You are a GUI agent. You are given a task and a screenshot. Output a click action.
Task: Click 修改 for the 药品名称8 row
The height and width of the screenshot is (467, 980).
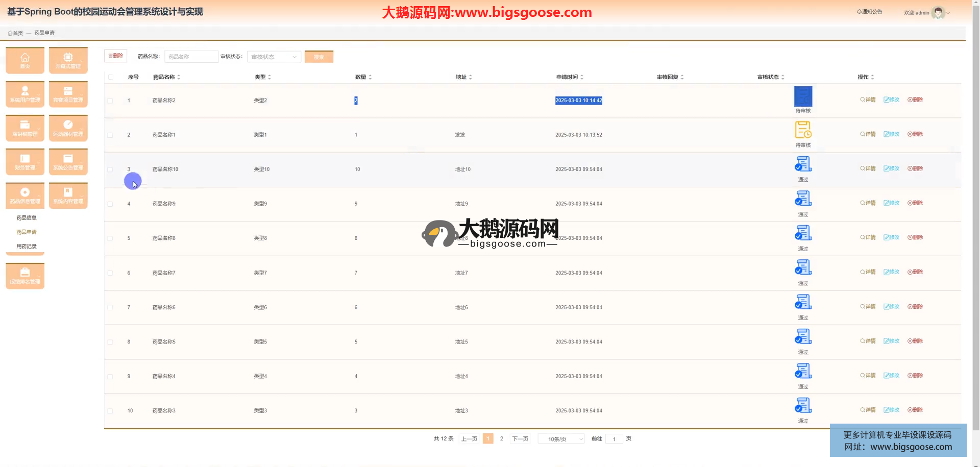[x=891, y=237]
